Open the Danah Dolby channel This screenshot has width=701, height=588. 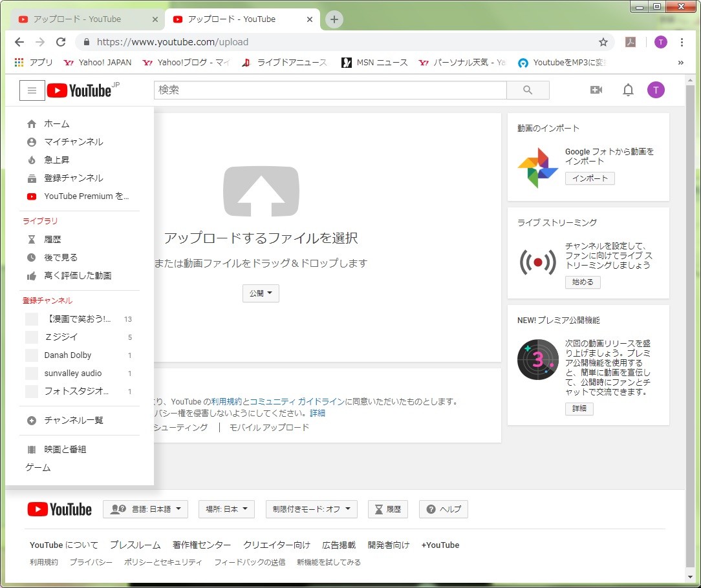tap(80, 355)
